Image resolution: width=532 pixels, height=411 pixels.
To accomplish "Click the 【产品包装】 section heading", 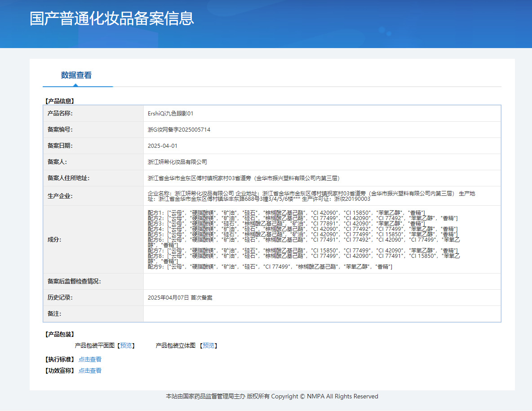I will [x=59, y=334].
